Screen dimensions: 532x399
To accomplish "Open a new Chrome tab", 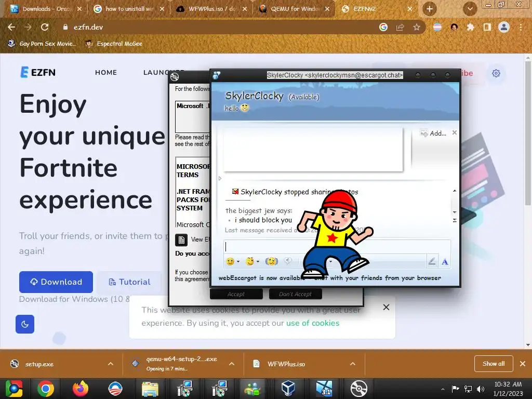I will 429,9.
